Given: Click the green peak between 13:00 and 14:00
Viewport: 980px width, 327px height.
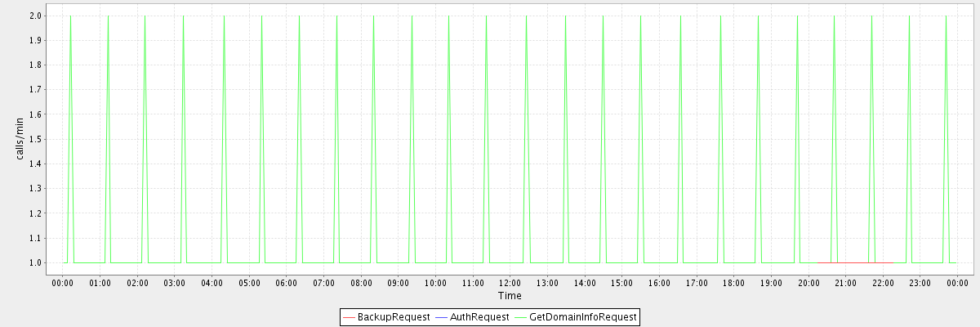Looking at the screenshot, I should click(x=565, y=18).
